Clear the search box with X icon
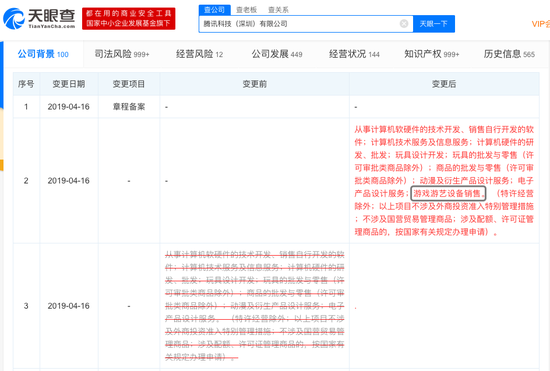 [x=404, y=23]
